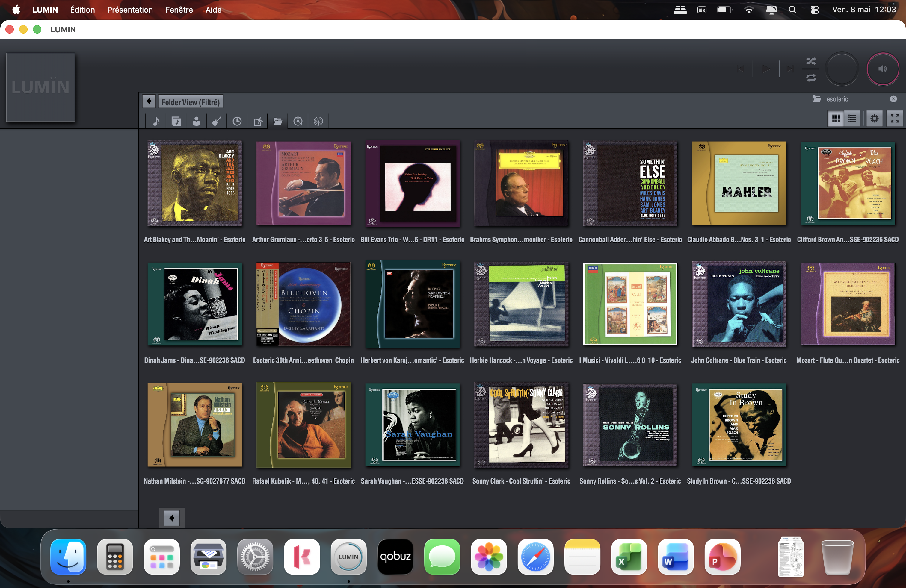Click the LUMIN now-playing artwork placeholder
906x588 pixels.
coord(41,87)
